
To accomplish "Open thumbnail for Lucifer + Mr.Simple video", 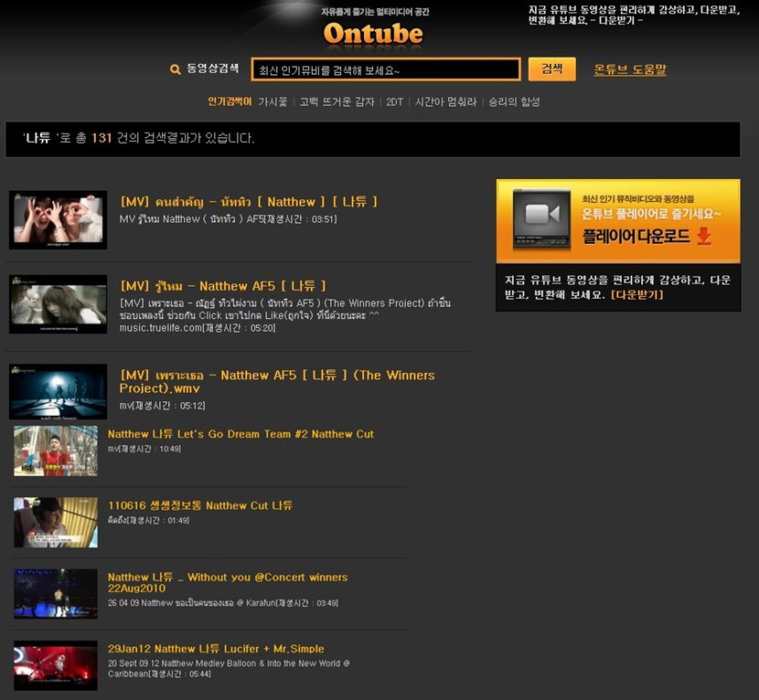I will tap(56, 665).
